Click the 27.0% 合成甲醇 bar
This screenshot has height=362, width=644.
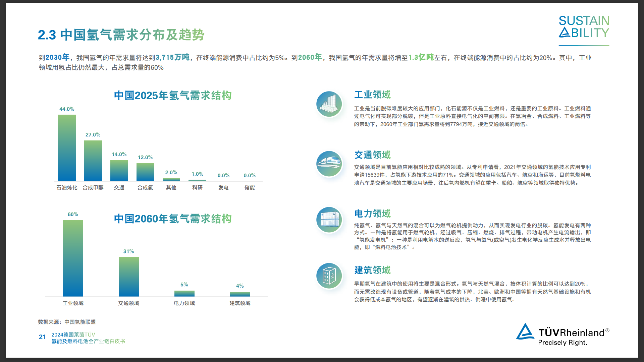(93, 161)
